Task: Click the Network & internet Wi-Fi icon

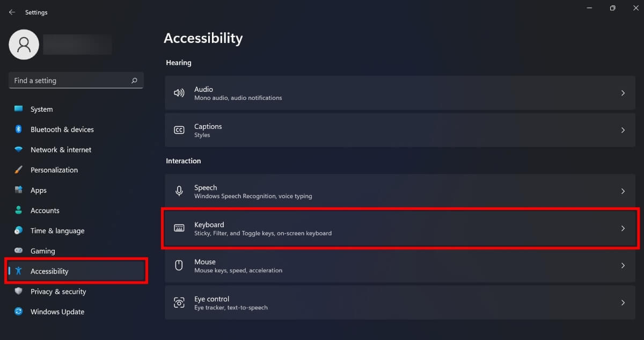Action: pos(19,150)
